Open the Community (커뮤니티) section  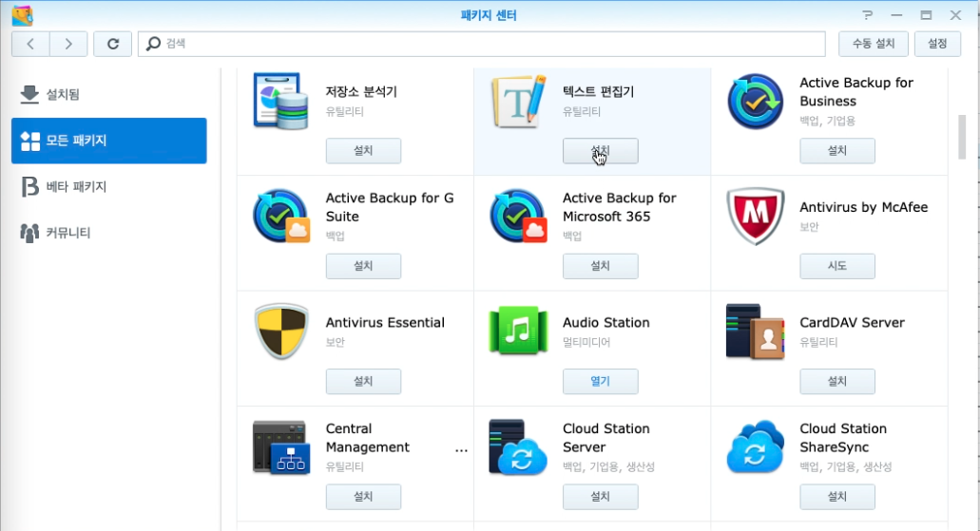click(108, 233)
